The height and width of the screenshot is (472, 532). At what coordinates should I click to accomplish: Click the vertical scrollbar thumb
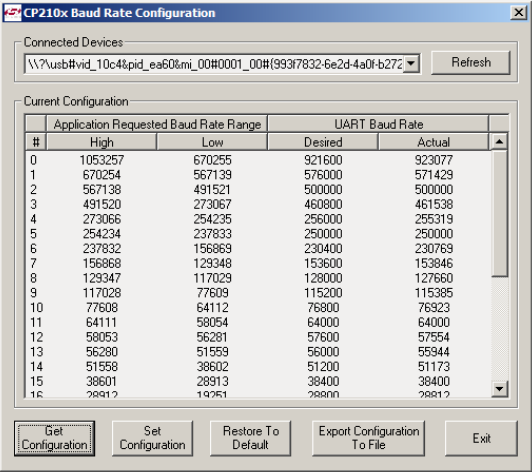[x=499, y=213]
